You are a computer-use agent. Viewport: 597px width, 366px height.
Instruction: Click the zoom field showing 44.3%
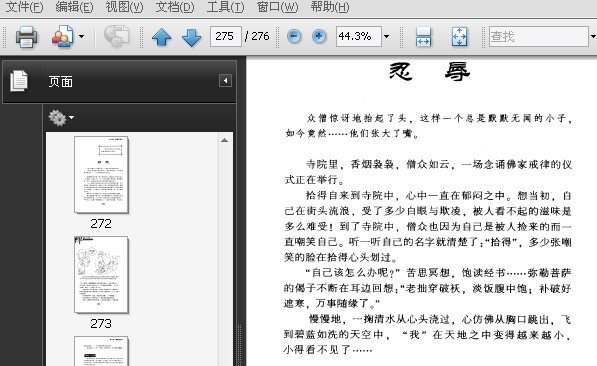[x=359, y=36]
